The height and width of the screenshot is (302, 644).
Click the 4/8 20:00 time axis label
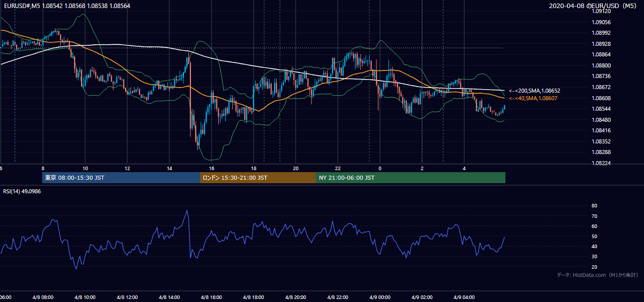click(295, 297)
